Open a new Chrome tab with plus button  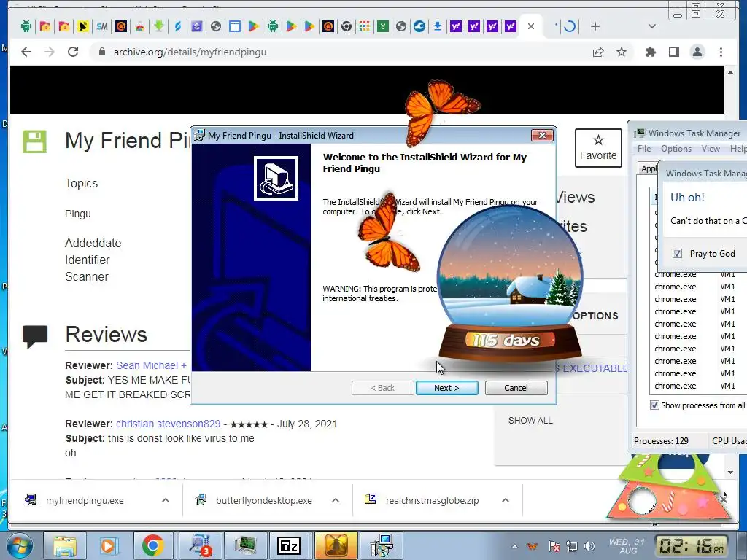click(595, 26)
